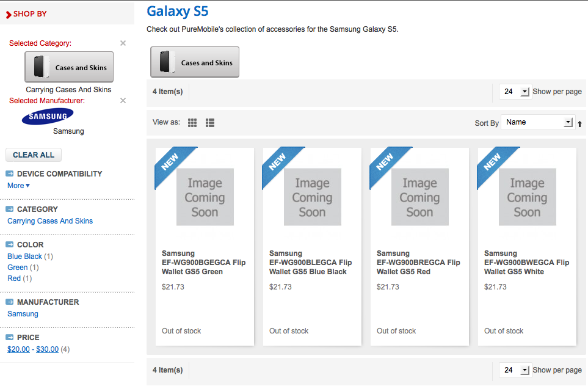588x386 pixels.
Task: Collapse the Price filter section icon
Action: 10,338
